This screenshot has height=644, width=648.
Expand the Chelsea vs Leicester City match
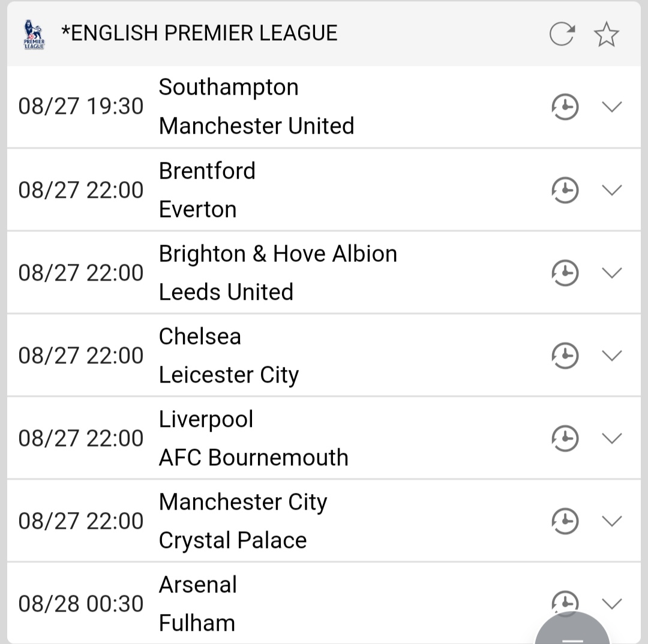coord(611,356)
